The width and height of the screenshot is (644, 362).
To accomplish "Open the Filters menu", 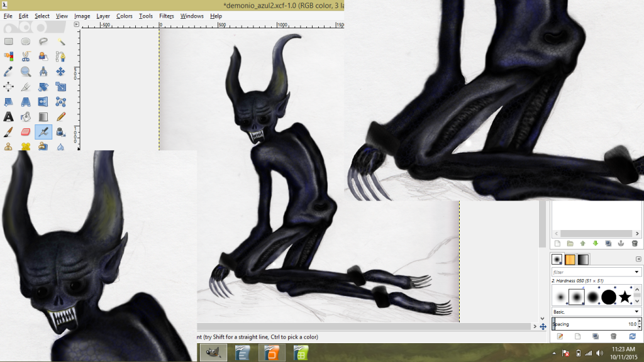I will (x=167, y=16).
